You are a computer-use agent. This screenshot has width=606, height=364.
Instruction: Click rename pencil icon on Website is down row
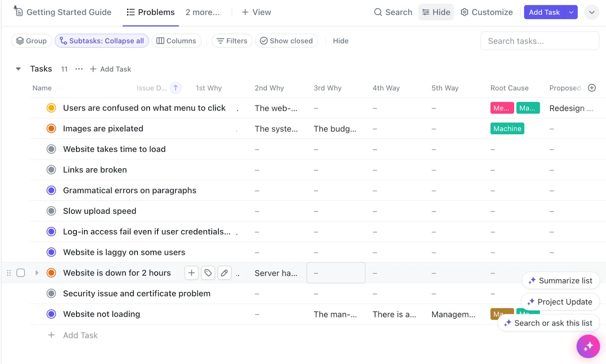pyautogui.click(x=225, y=273)
